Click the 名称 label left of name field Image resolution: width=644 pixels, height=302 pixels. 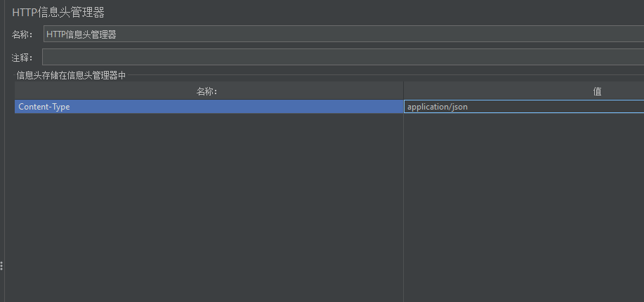pyautogui.click(x=22, y=34)
